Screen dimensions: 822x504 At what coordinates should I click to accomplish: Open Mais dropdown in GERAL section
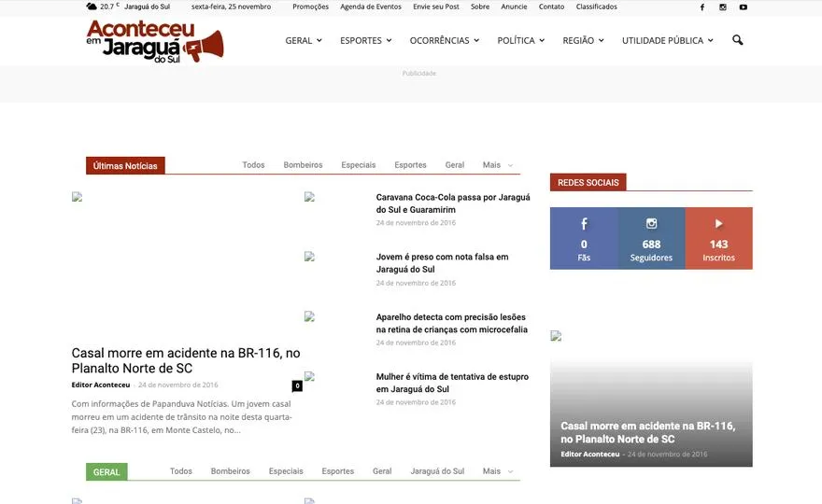[498, 471]
